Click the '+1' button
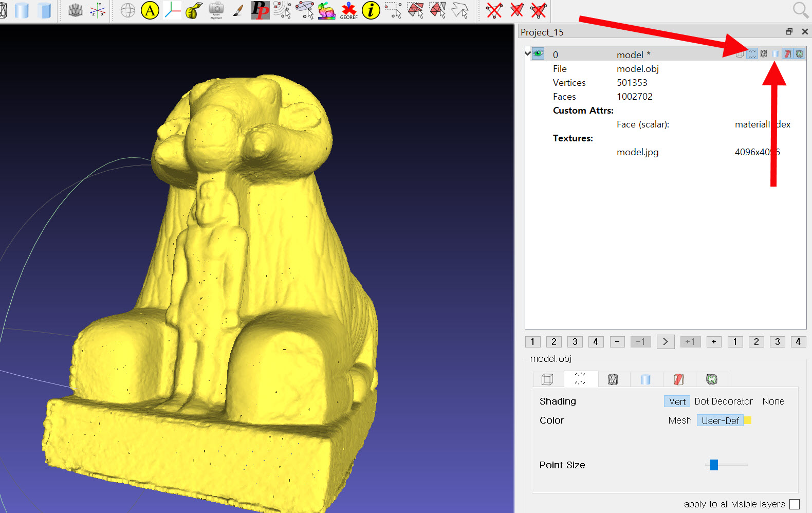Viewport: 812px width, 513px height. (x=690, y=342)
